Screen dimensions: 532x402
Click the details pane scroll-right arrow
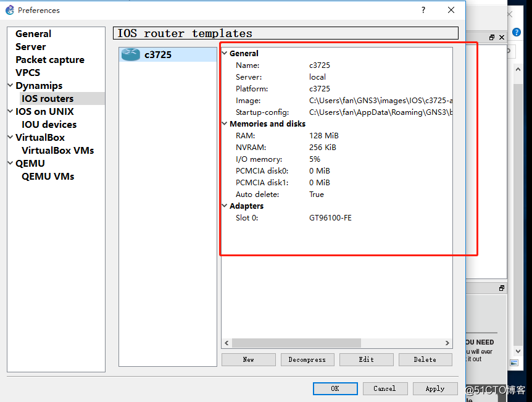(x=447, y=343)
